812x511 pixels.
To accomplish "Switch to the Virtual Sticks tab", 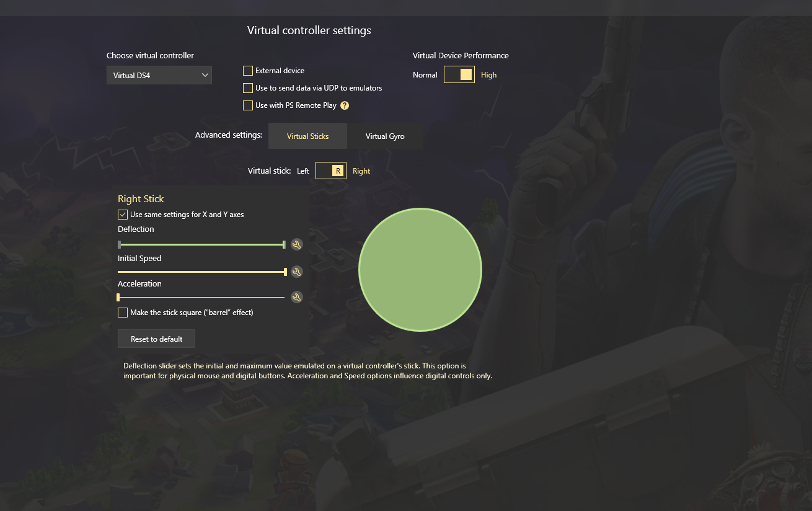I will [x=307, y=136].
